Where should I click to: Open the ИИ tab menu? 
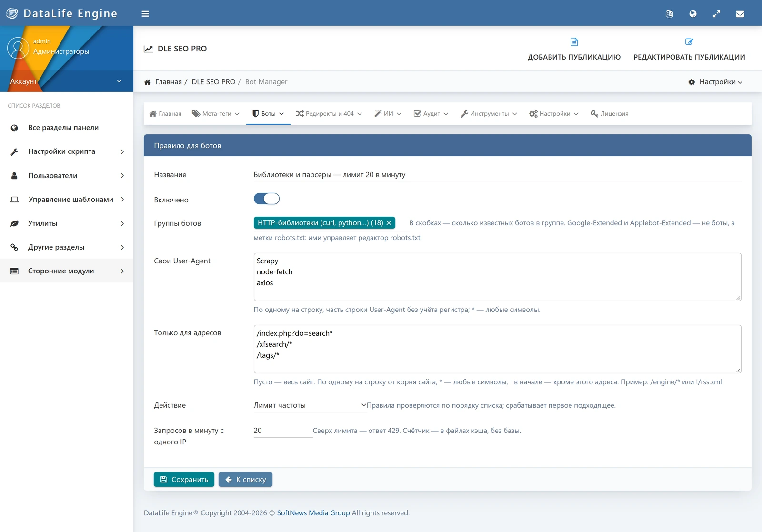[x=388, y=114]
